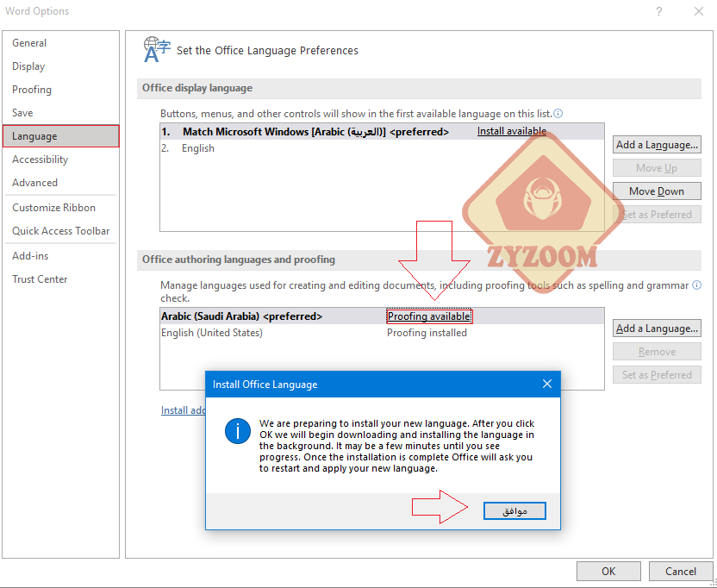The height and width of the screenshot is (588, 717).
Task: Open the Quick Access Toolbar category
Action: (61, 231)
